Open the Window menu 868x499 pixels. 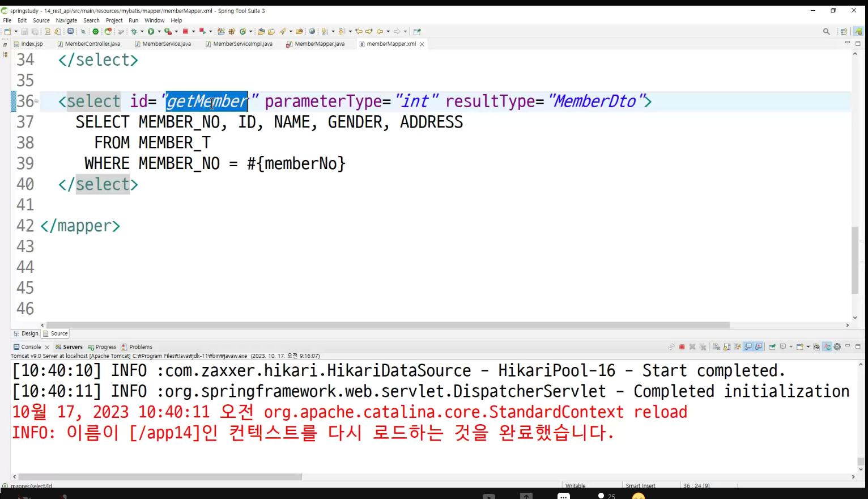click(x=154, y=20)
